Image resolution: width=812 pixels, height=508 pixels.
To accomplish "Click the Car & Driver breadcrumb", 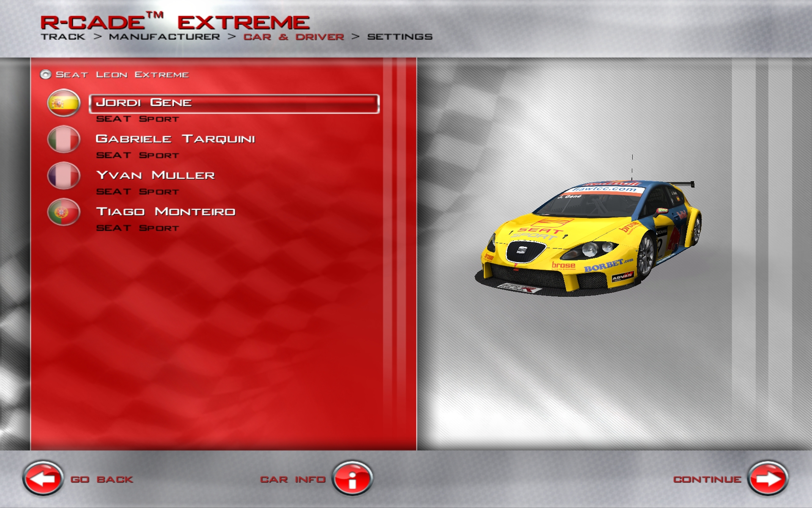I will pyautogui.click(x=294, y=37).
